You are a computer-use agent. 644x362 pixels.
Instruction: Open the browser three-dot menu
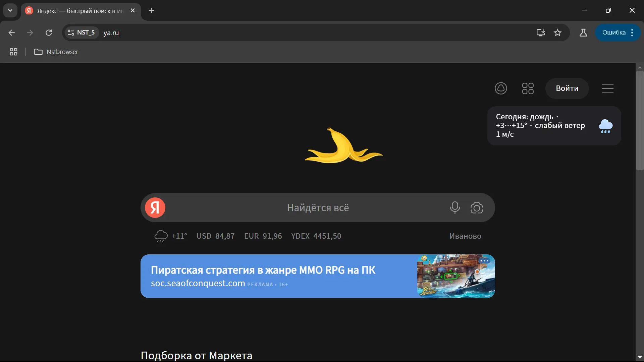pos(632,33)
